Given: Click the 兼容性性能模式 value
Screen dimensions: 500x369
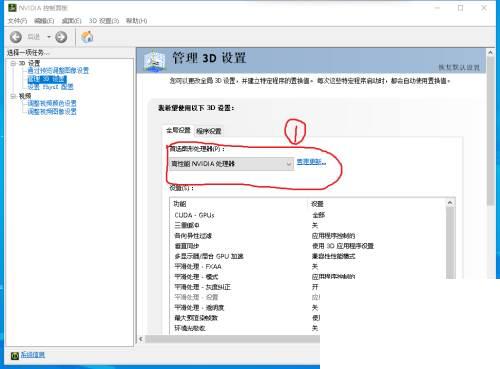Looking at the screenshot, I should pos(333,256).
